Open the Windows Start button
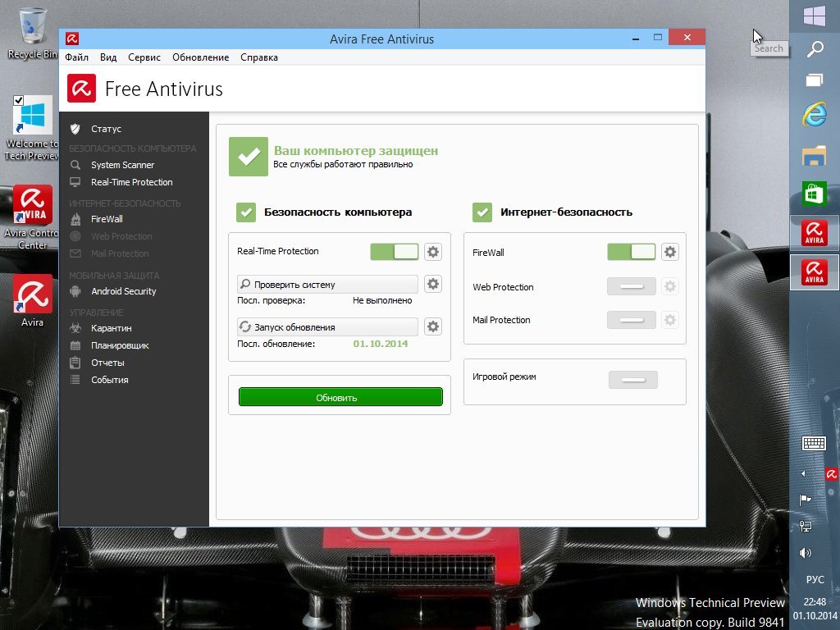Screen dimensions: 840x630 tap(815, 16)
